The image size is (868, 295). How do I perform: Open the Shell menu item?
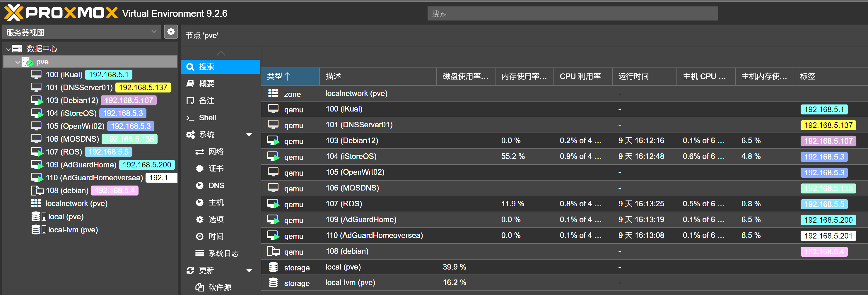221,118
